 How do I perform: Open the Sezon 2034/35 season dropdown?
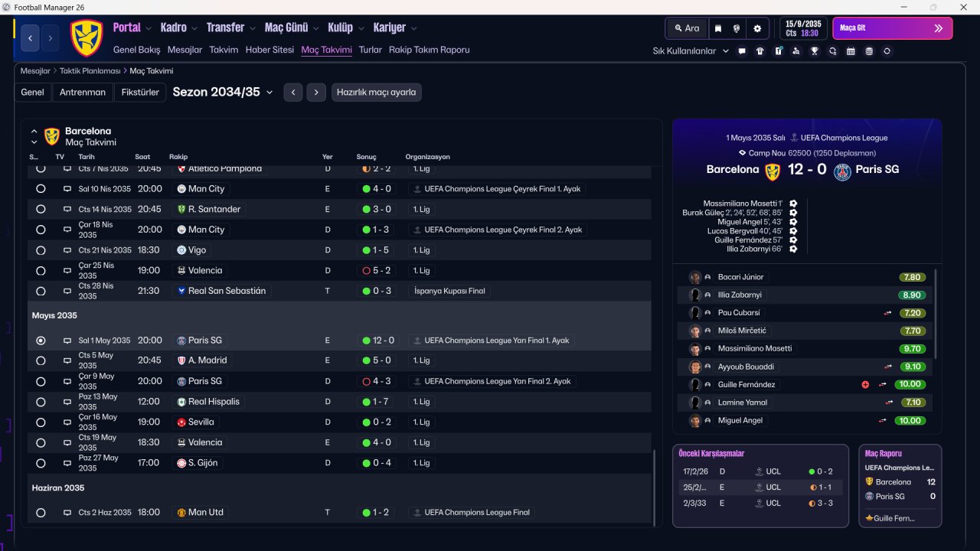tap(223, 93)
